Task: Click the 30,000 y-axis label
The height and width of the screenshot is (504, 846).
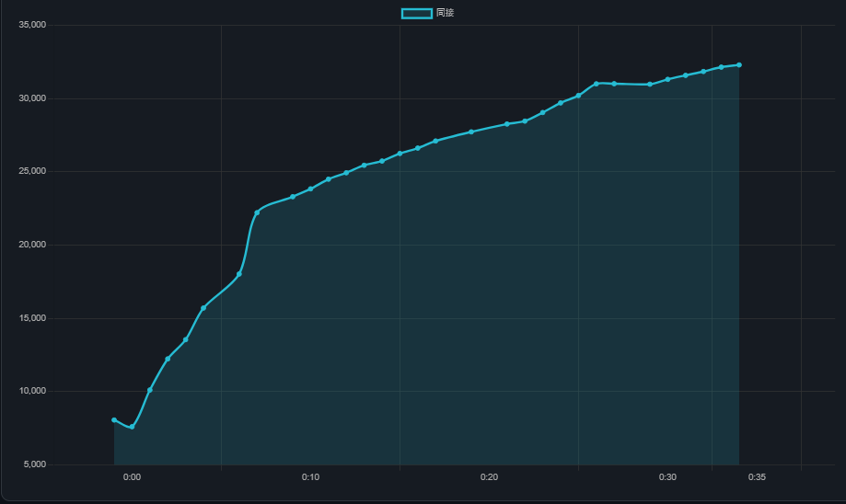Action: [32, 98]
